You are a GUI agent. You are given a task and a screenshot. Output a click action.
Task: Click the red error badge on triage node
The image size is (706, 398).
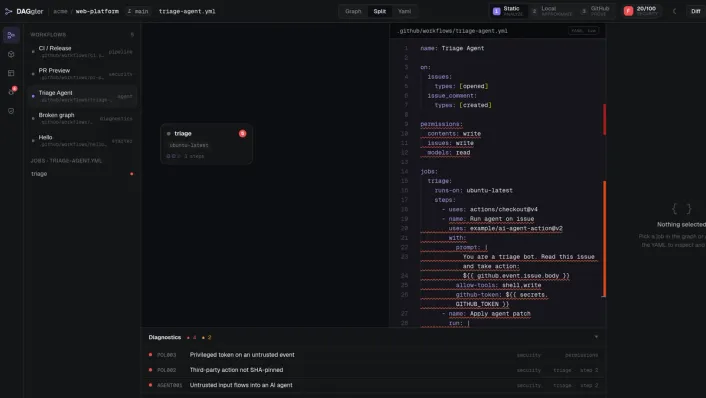coord(242,133)
